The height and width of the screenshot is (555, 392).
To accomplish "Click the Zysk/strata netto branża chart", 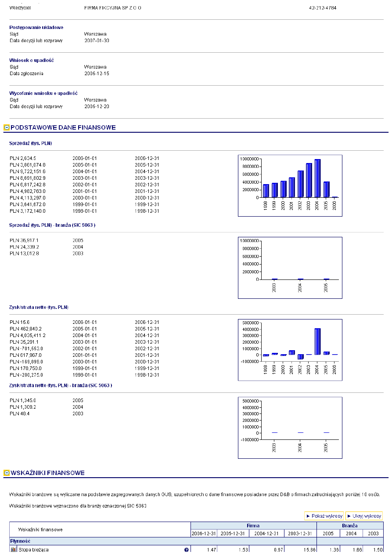I will [x=290, y=428].
